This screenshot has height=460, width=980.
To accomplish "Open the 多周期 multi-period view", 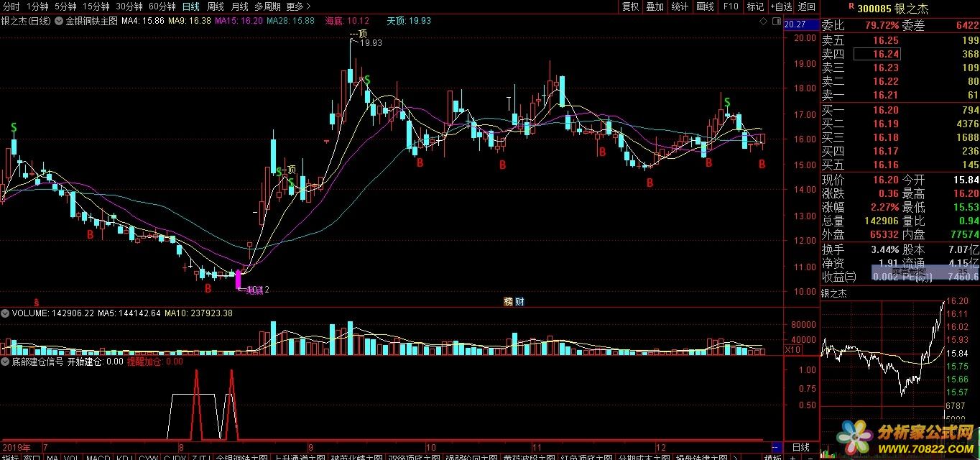I will coord(267,6).
